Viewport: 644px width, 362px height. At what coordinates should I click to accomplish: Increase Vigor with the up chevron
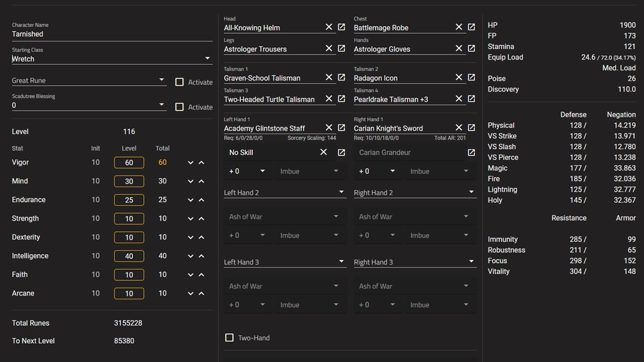click(x=201, y=162)
